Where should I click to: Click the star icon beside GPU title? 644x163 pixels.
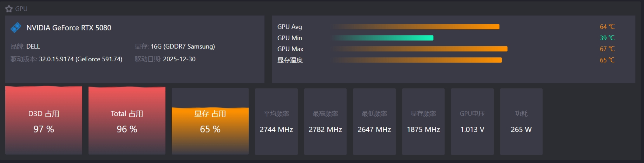tap(9, 9)
